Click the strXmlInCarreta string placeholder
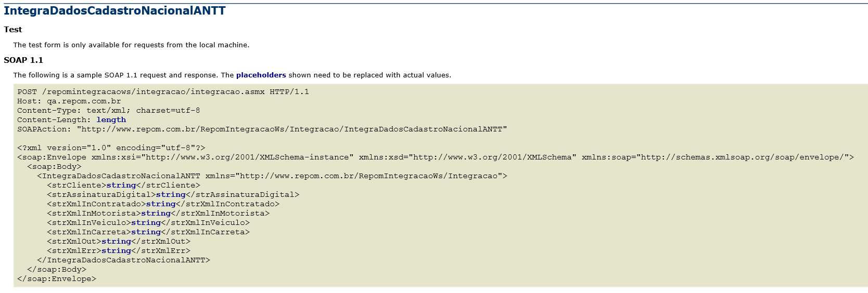 pyautogui.click(x=146, y=232)
